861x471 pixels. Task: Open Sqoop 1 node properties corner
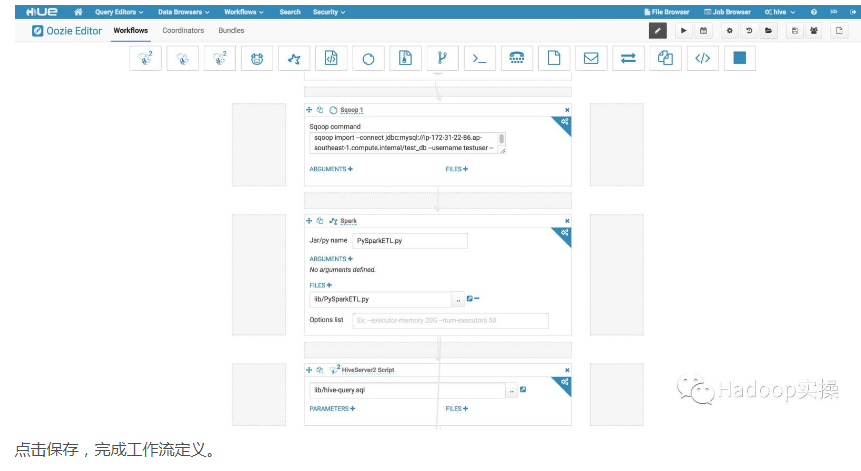564,123
